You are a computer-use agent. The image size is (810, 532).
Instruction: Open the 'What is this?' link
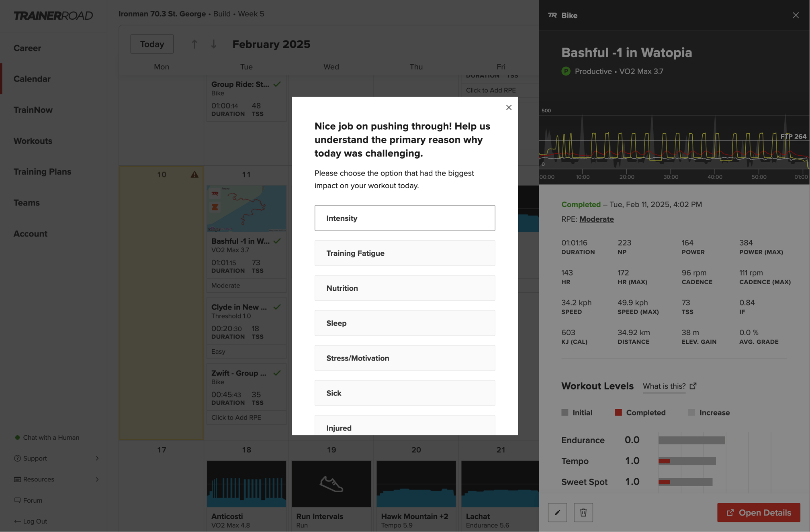(x=664, y=386)
